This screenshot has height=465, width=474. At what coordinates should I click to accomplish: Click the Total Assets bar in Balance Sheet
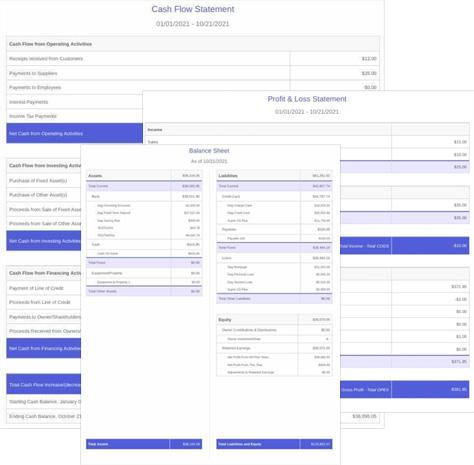click(x=144, y=444)
